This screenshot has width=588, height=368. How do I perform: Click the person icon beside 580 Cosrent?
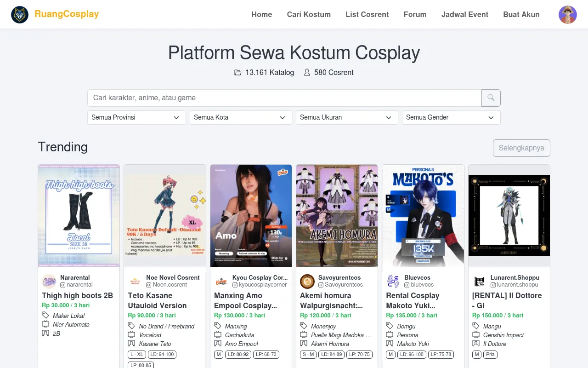click(307, 73)
